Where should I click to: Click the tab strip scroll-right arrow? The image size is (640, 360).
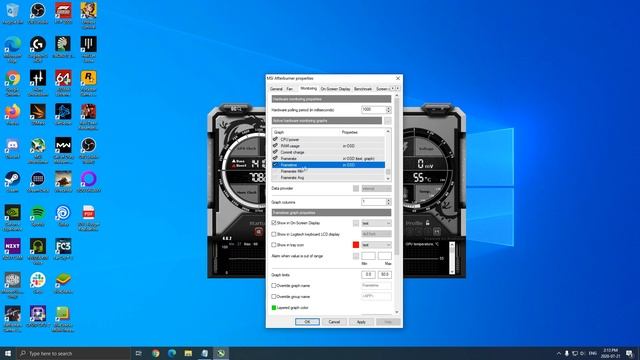pyautogui.click(x=398, y=88)
